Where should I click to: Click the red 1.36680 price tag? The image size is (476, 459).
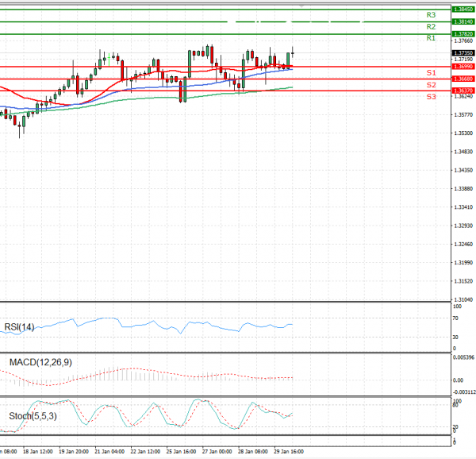click(463, 79)
